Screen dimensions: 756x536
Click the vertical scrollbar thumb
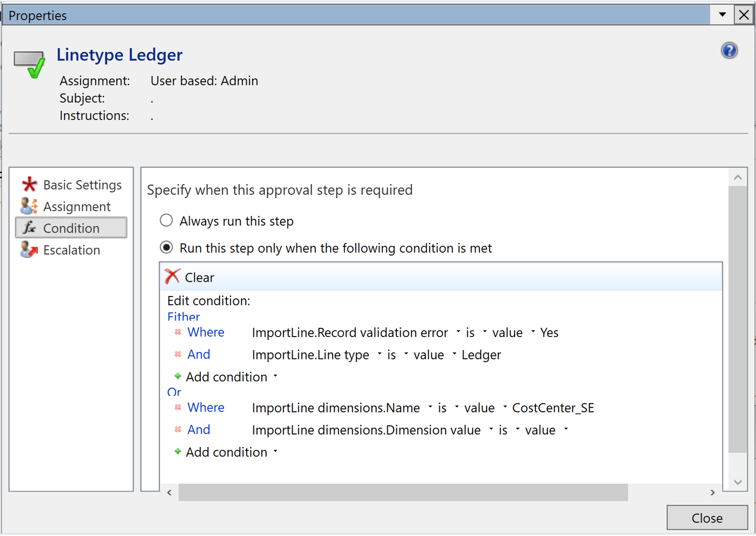coord(738,319)
